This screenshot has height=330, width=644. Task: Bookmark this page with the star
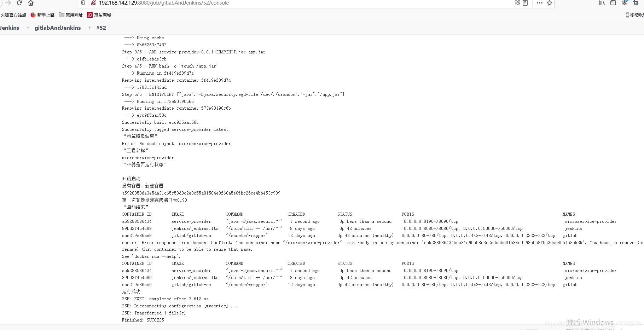[550, 3]
